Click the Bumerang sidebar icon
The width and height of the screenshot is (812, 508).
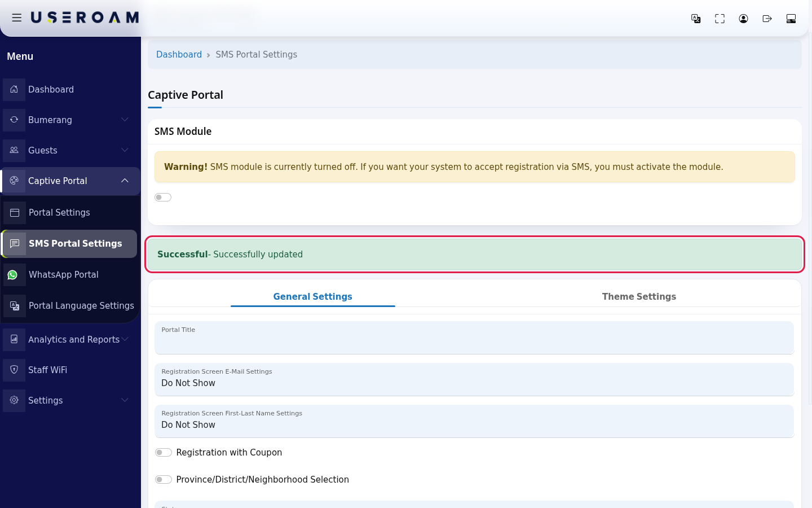(14, 120)
